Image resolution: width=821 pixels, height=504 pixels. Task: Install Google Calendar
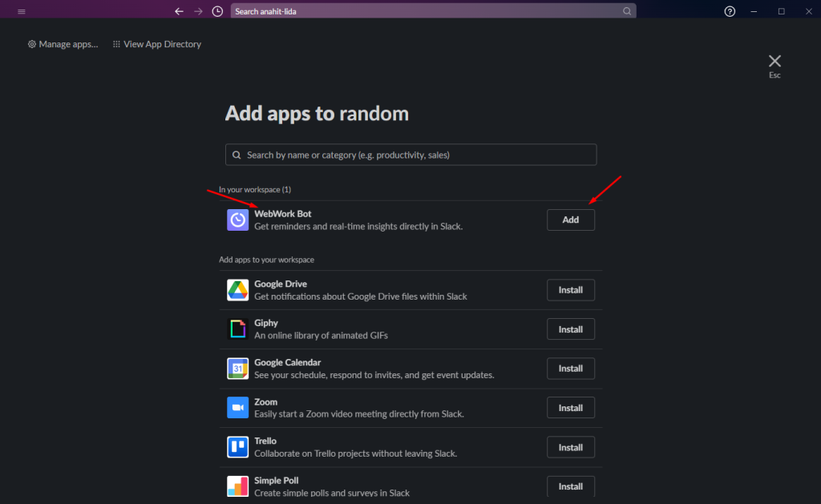pyautogui.click(x=571, y=369)
